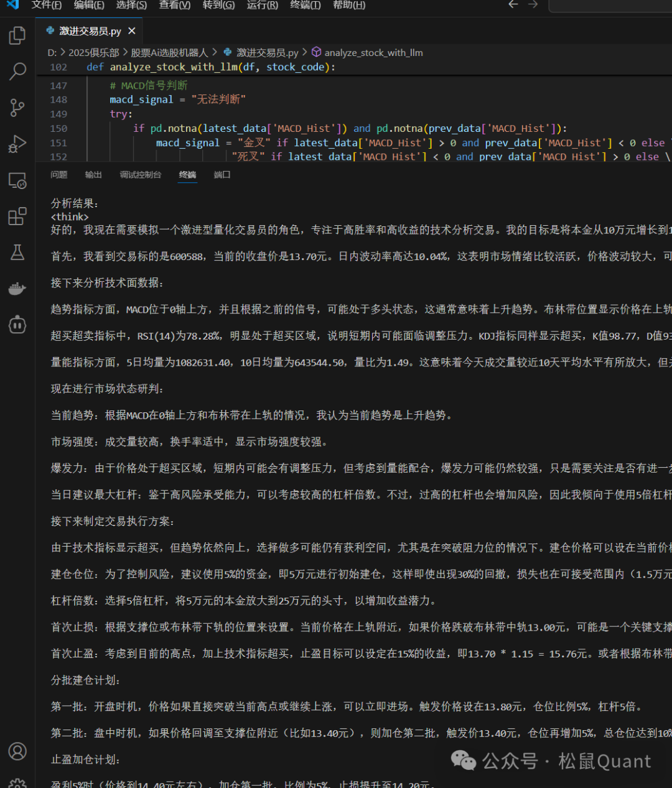Open the 运行 menu
The height and width of the screenshot is (788, 672).
coord(261,5)
